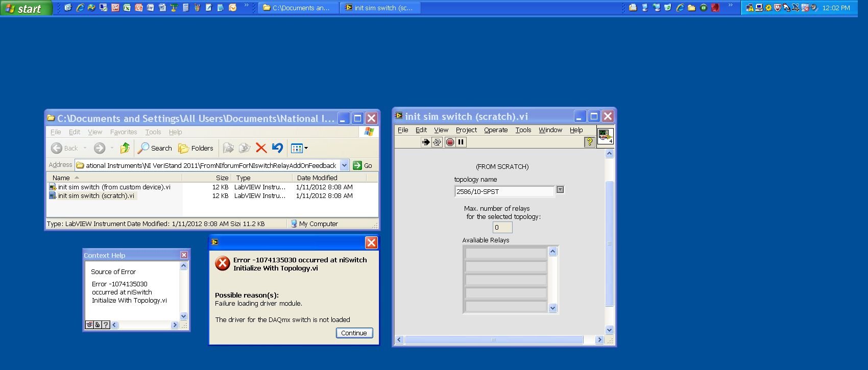The height and width of the screenshot is (370, 868).
Task: Open detailed help from Context Help window
Action: pyautogui.click(x=106, y=325)
